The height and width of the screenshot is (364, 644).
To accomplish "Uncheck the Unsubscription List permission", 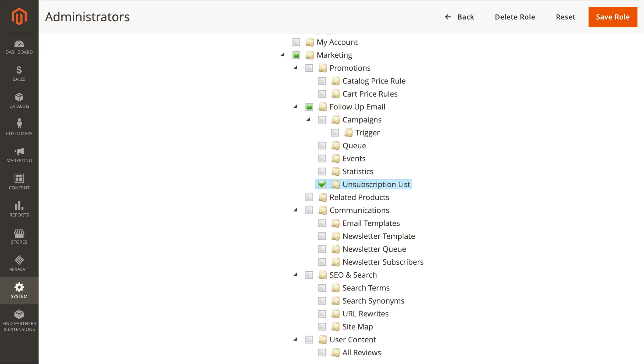I will coord(322,184).
